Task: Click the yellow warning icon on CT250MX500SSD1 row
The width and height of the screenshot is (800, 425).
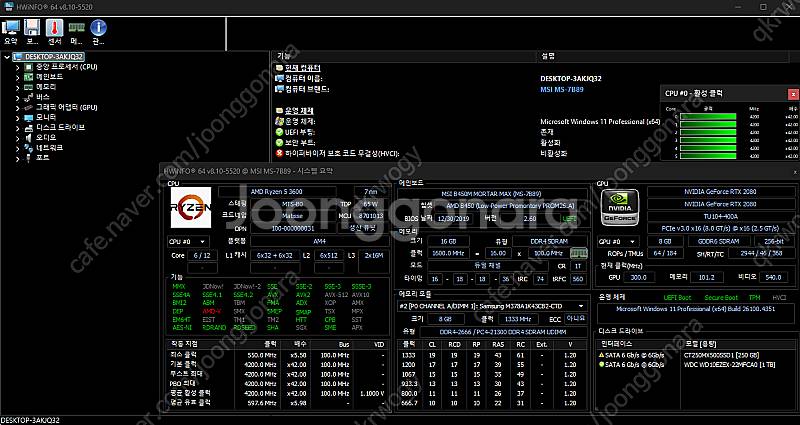Action: pos(602,355)
